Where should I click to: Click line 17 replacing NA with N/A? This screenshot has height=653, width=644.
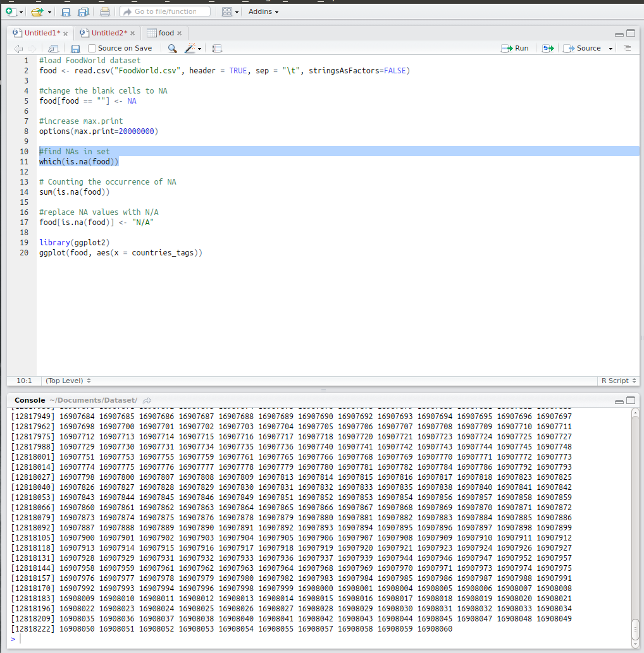(x=97, y=223)
